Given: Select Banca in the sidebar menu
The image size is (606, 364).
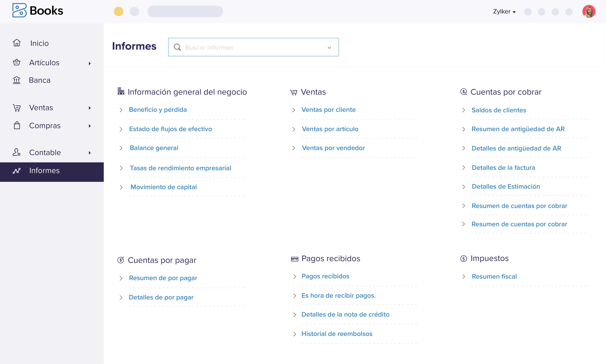Looking at the screenshot, I should tap(40, 80).
